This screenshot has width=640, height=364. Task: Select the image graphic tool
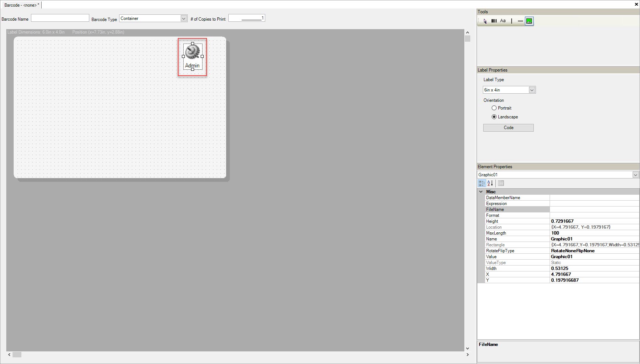(x=529, y=21)
